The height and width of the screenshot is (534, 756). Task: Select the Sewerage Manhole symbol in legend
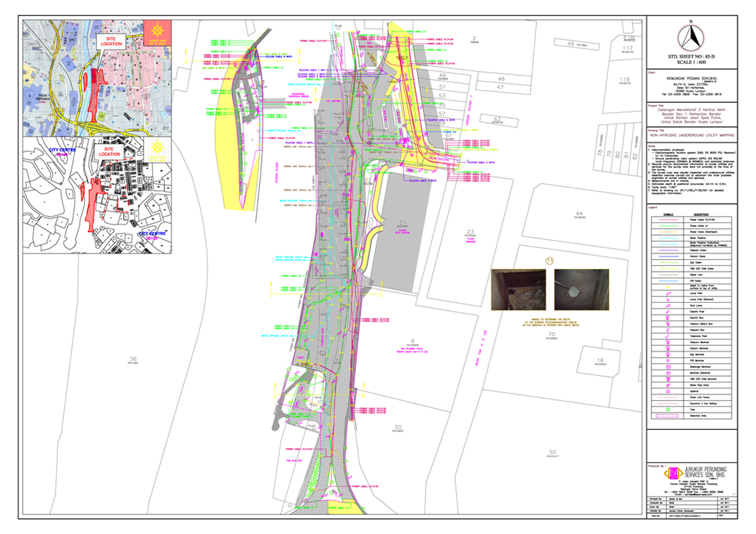click(x=668, y=367)
